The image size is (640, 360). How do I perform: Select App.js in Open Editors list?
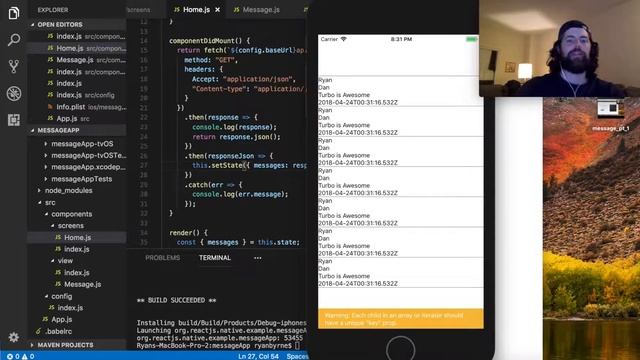point(77,119)
